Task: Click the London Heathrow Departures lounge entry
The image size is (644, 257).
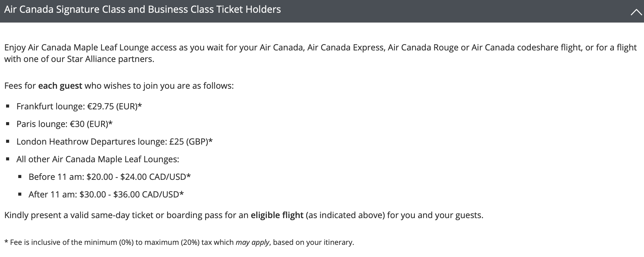Action: point(114,142)
